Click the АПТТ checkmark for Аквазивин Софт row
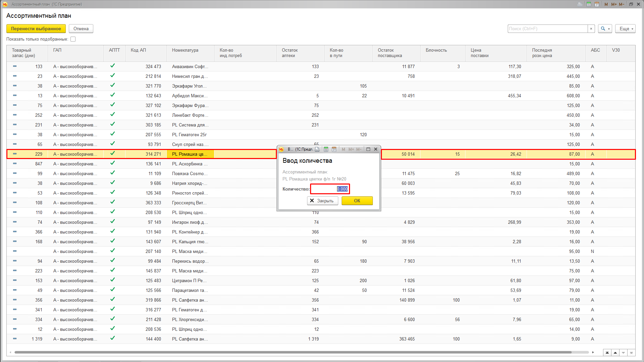 click(113, 66)
